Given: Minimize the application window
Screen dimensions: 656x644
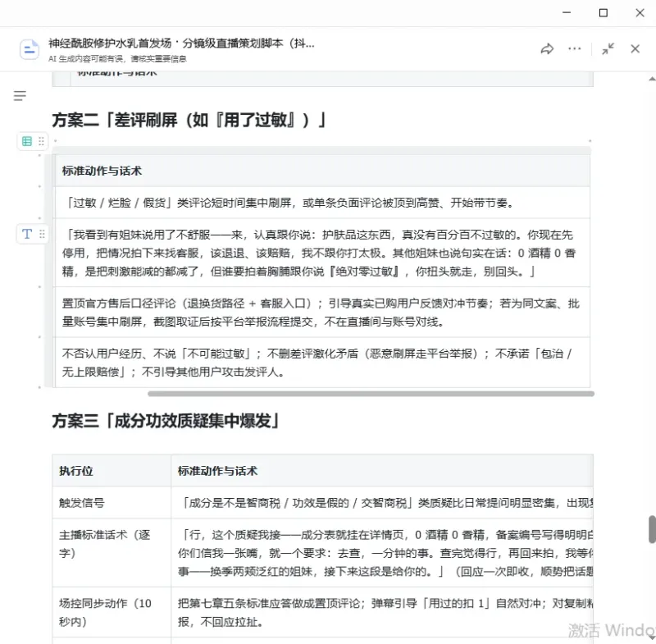Looking at the screenshot, I should tap(567, 12).
